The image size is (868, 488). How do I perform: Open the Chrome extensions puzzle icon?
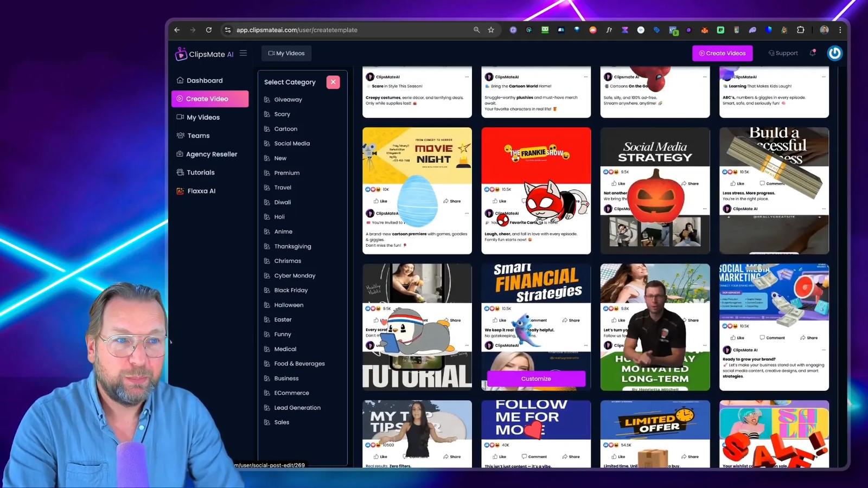801,30
